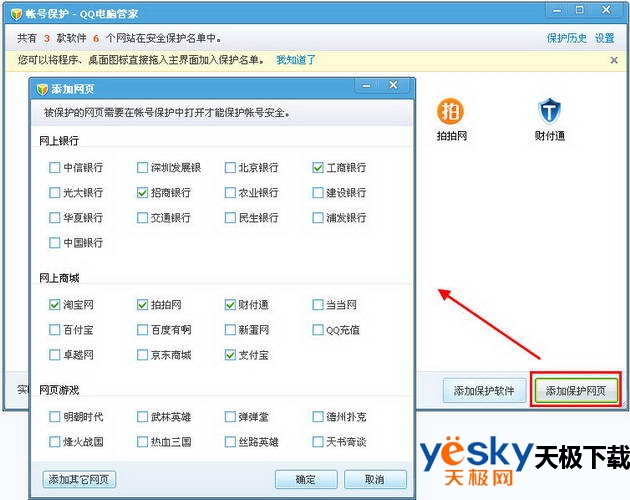Check the 卓越网 checkbox

pyautogui.click(x=54, y=355)
